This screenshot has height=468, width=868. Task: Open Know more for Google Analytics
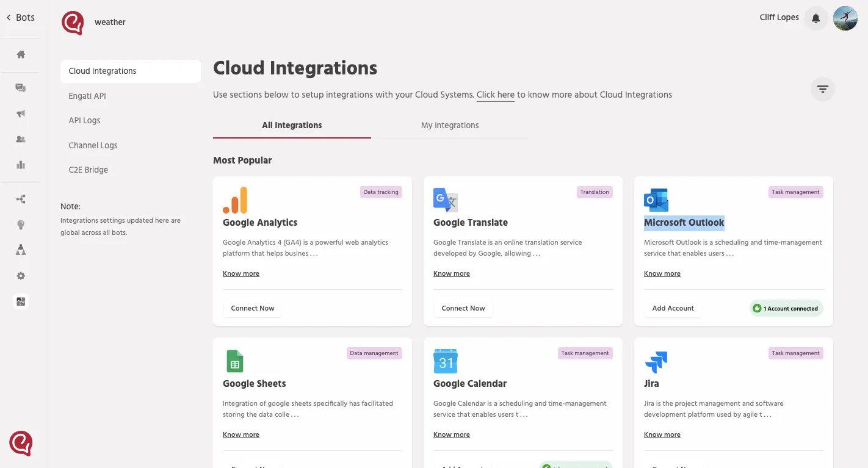[241, 274]
